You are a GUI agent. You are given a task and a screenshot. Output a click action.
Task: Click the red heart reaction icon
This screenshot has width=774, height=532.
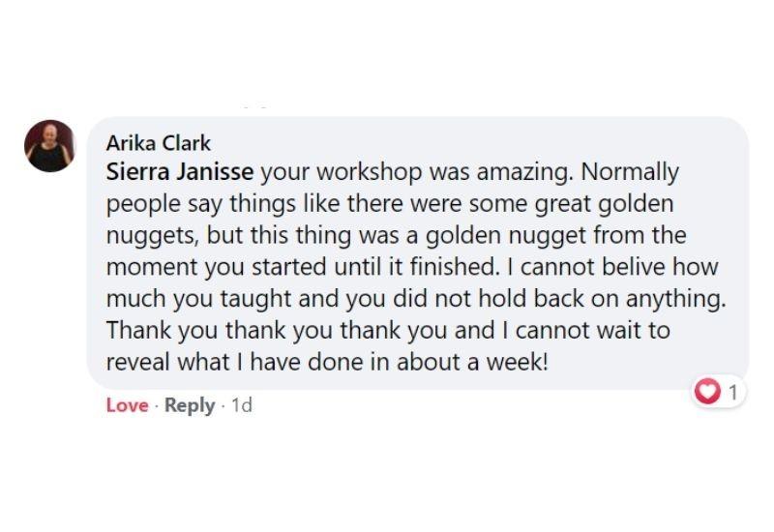pyautogui.click(x=710, y=391)
